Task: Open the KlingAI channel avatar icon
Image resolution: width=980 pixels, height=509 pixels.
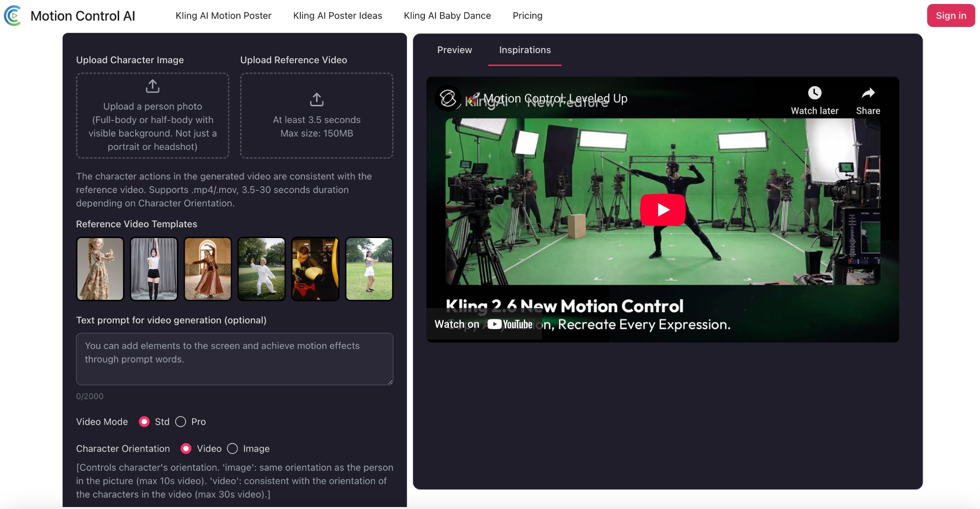Action: [447, 98]
